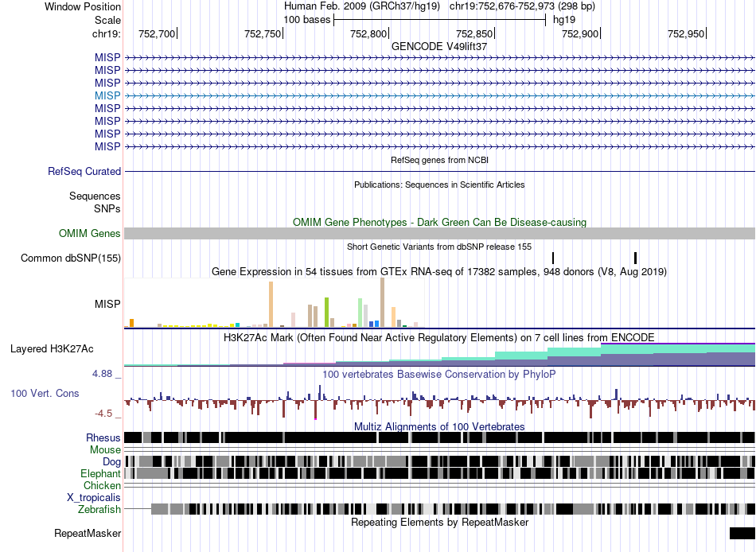Click 'Repeating Elements by RepeatMasker' title
The width and height of the screenshot is (756, 552).
439,522
